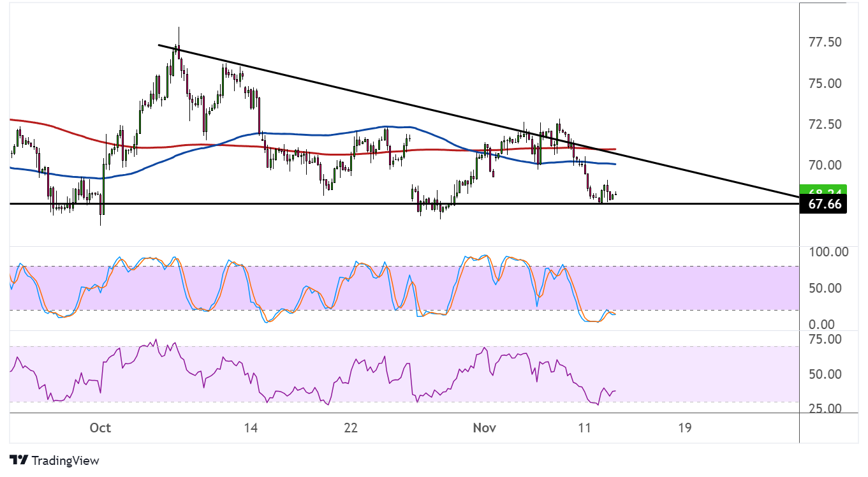Screen dimensions: 868x477
Task: Click the Oct date label
Action: [100, 427]
